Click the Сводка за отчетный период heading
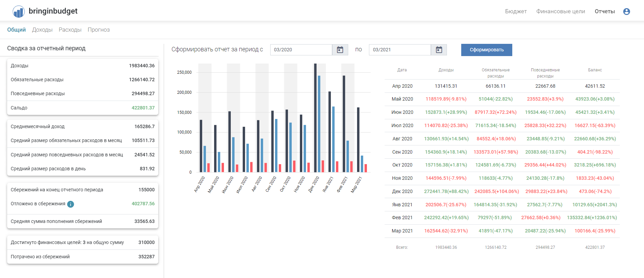644x278 pixels. pyautogui.click(x=46, y=49)
